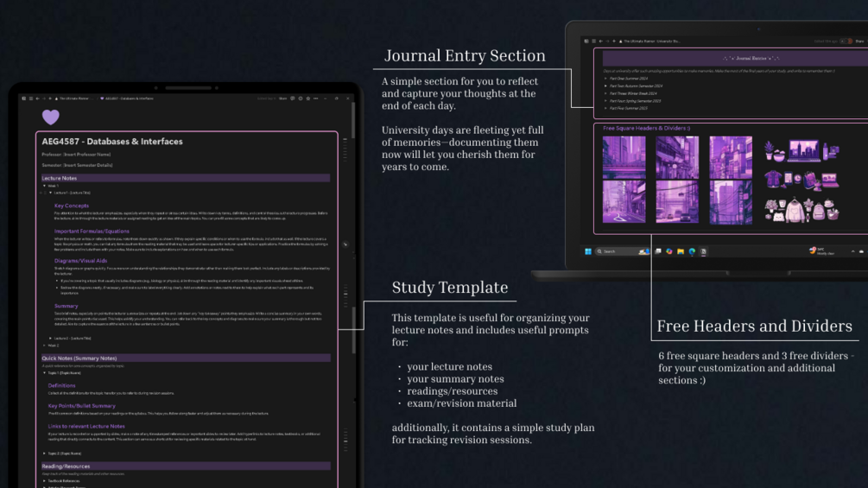This screenshot has width=868, height=488.
Task: Open the laptop and plant divider image
Action: point(801,150)
